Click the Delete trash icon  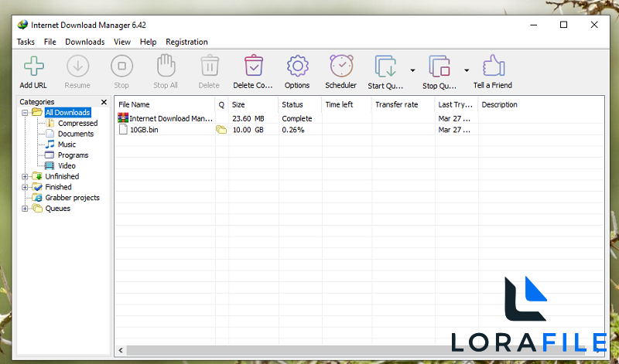pyautogui.click(x=209, y=66)
